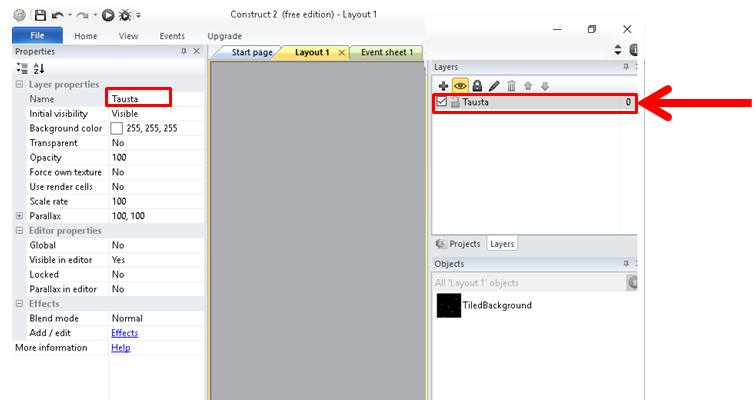Viewport: 756px width, 402px height.
Task: Open the Help link for more information
Action: point(120,348)
